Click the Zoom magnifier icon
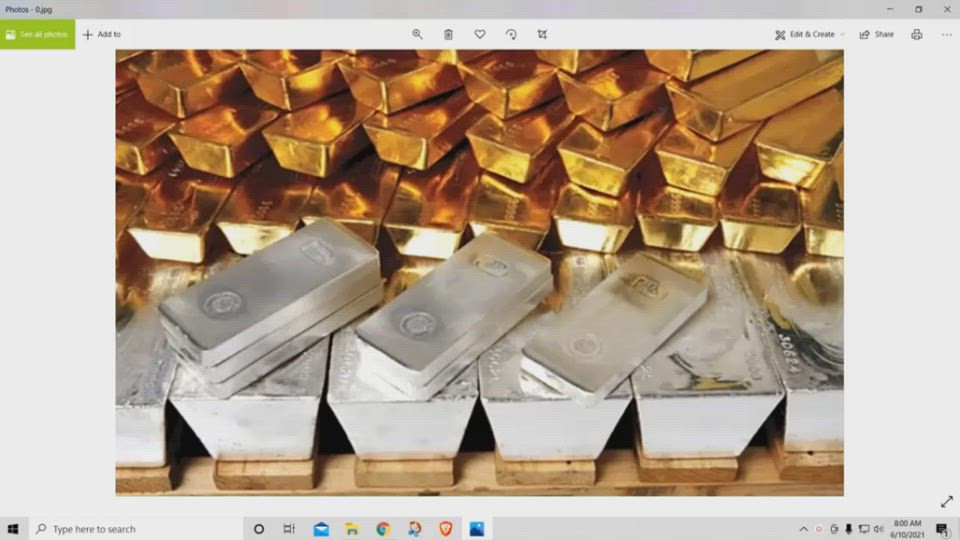This screenshot has height=540, width=960. click(x=417, y=34)
